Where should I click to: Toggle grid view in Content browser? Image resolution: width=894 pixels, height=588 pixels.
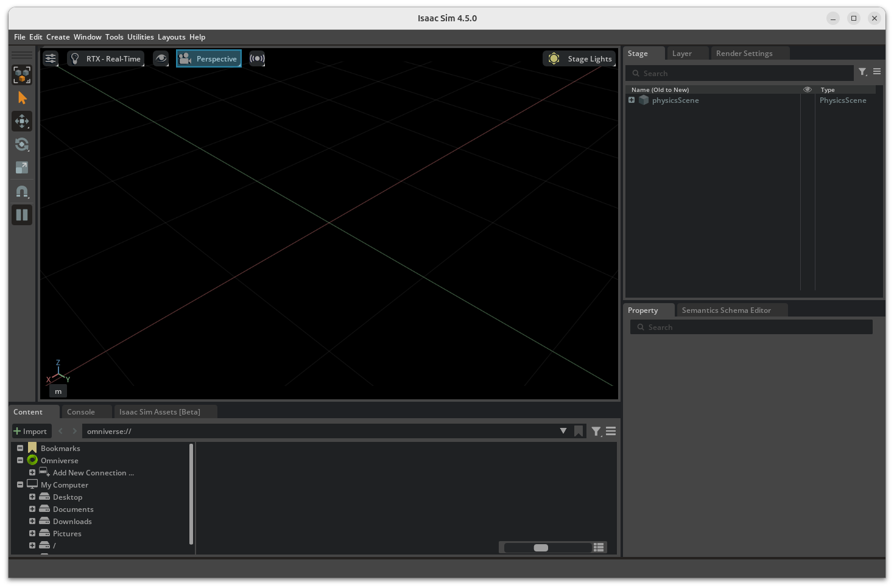coord(599,547)
